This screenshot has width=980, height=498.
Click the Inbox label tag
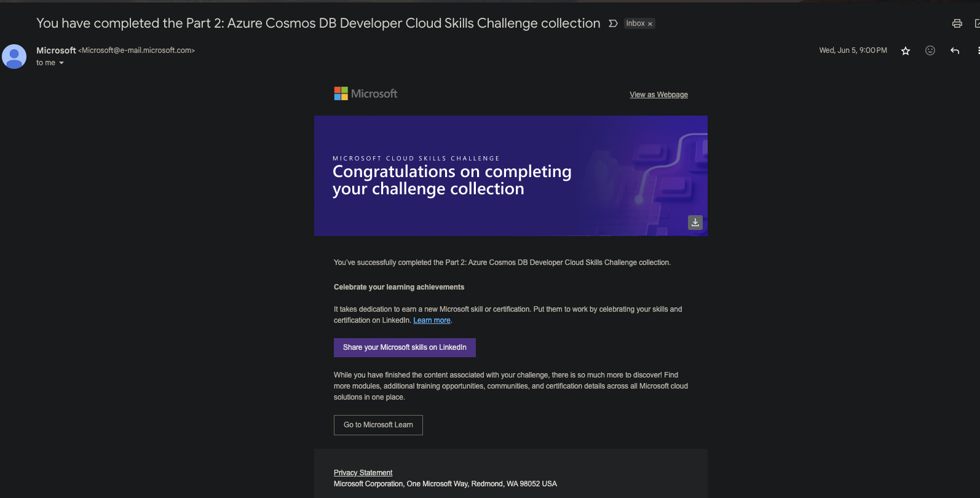(x=635, y=23)
